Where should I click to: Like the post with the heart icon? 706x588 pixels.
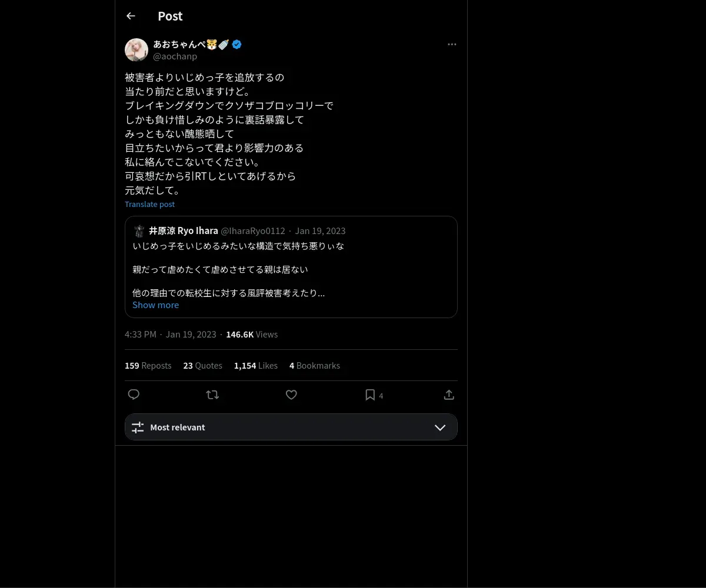pos(291,395)
